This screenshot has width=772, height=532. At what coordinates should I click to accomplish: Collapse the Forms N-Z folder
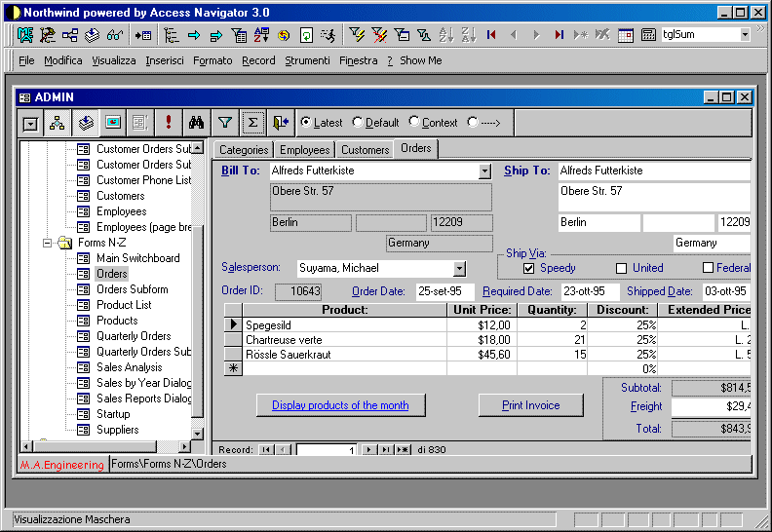click(x=46, y=243)
